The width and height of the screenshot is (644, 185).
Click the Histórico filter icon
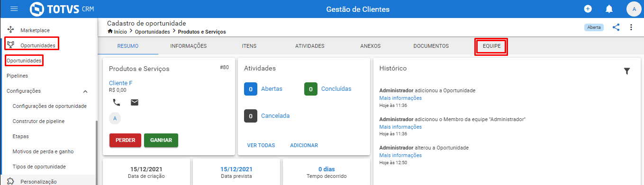pos(627,71)
